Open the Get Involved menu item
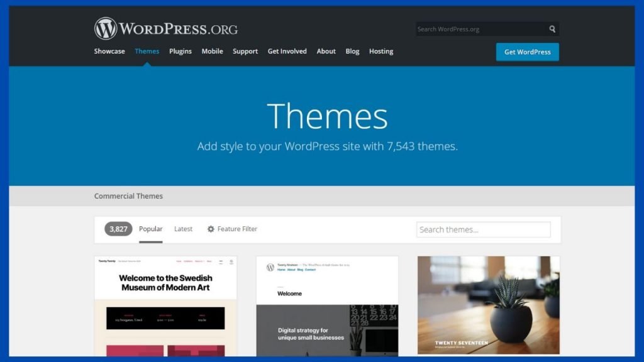The image size is (644, 362). click(x=287, y=52)
